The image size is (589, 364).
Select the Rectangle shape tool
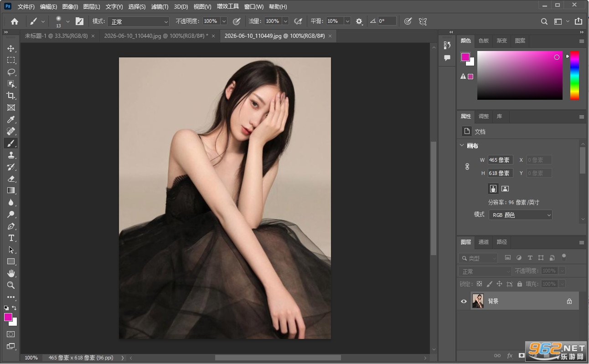coord(11,261)
